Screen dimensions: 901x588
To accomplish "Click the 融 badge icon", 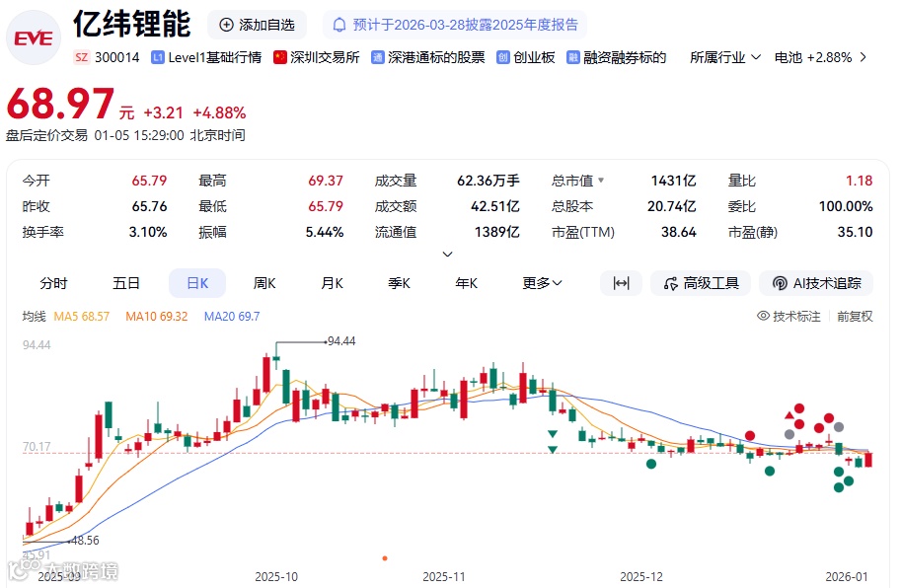I will [x=573, y=57].
